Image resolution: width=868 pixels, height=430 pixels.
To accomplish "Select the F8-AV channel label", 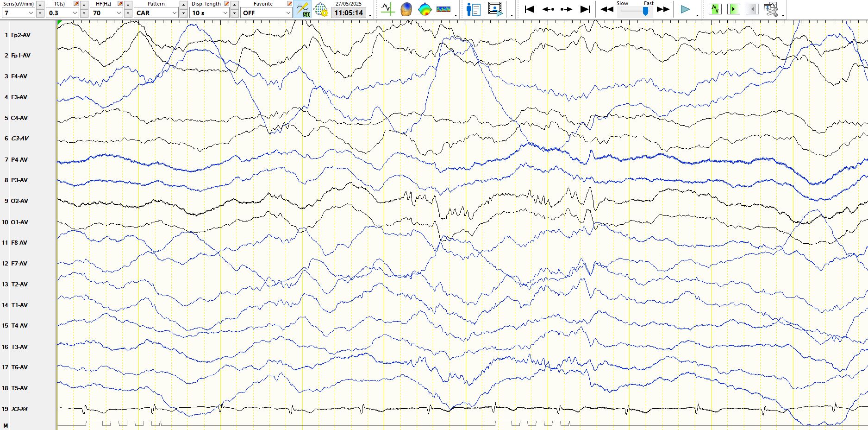I will 19,243.
